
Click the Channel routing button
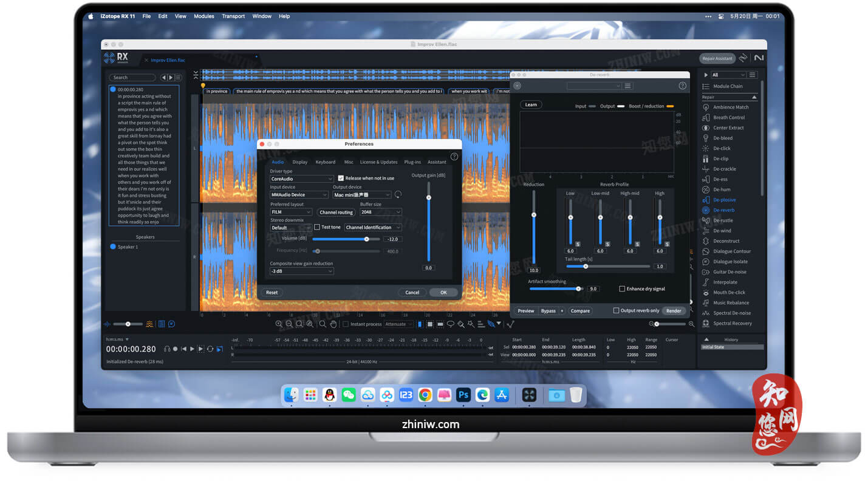click(x=336, y=213)
